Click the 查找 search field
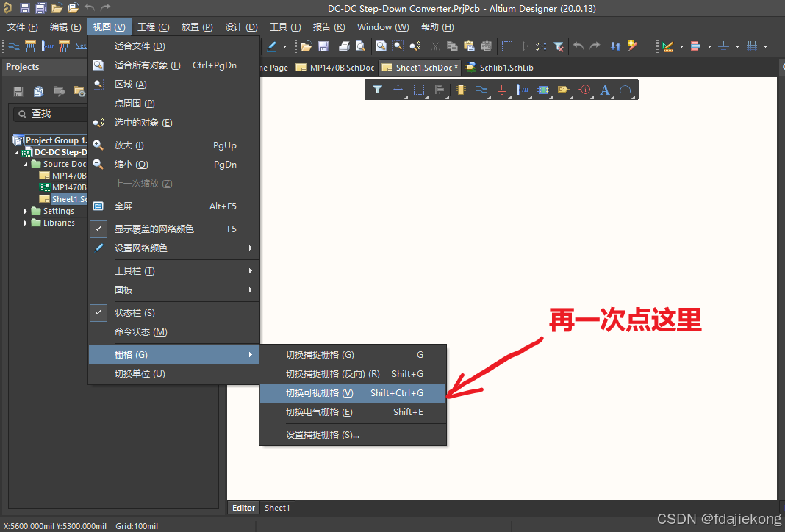Viewport: 785px width, 532px height. coord(51,114)
